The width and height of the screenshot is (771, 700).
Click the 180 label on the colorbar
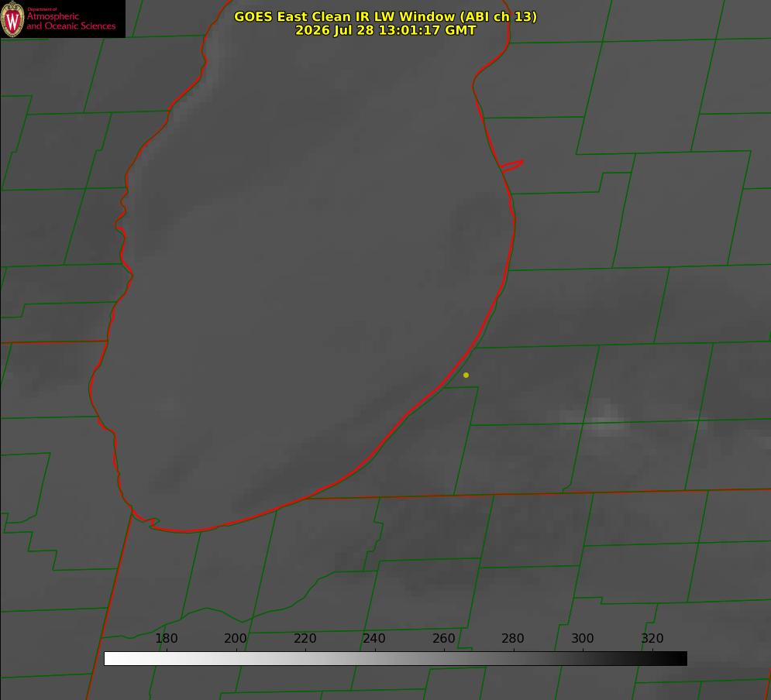166,638
